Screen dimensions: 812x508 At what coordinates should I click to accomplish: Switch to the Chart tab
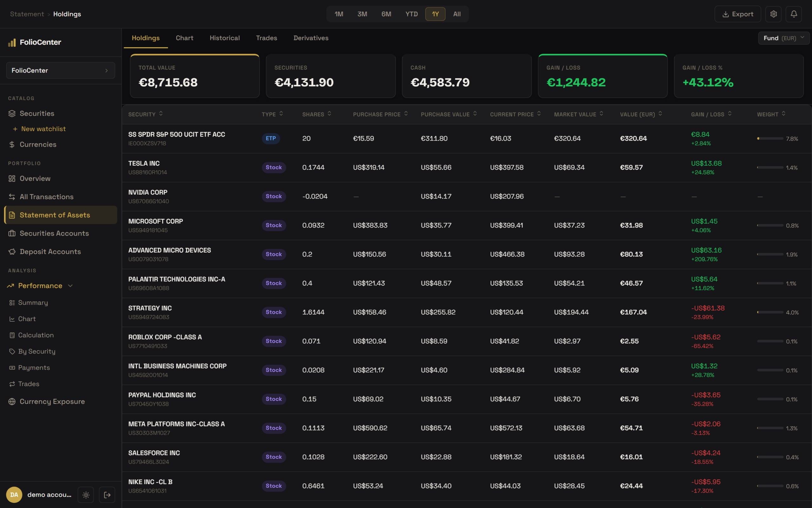coord(185,38)
